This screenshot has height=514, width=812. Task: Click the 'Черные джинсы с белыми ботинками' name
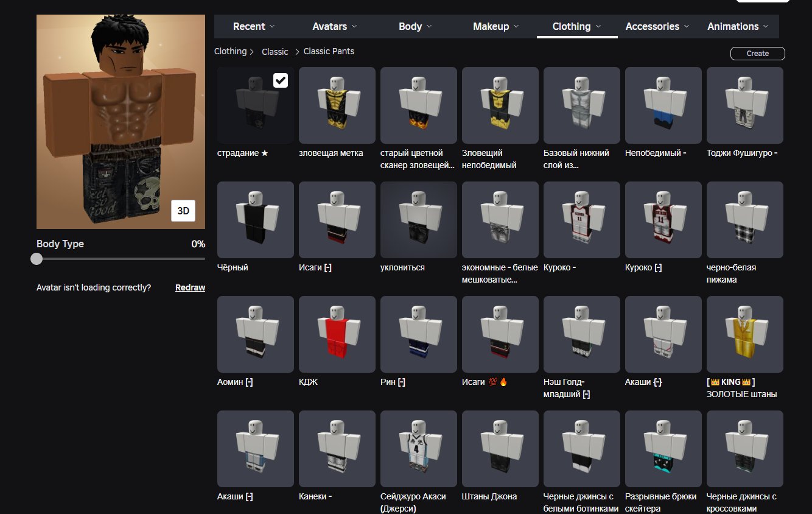click(x=581, y=502)
